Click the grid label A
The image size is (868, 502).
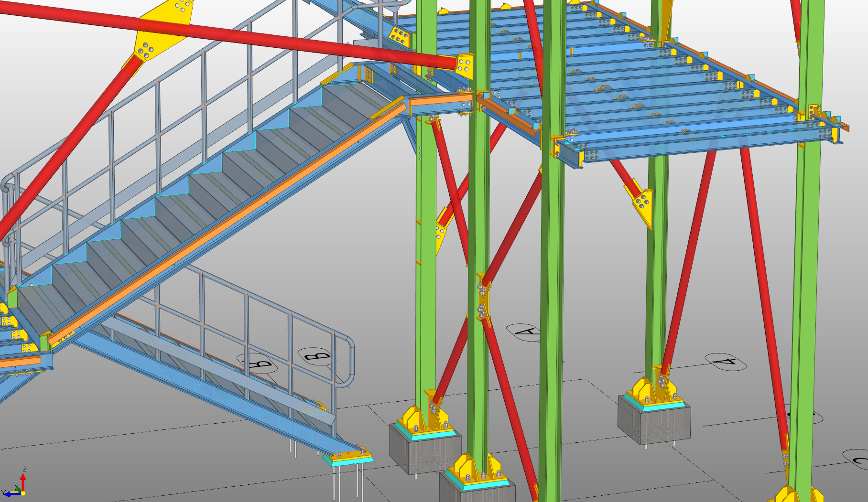tap(527, 331)
